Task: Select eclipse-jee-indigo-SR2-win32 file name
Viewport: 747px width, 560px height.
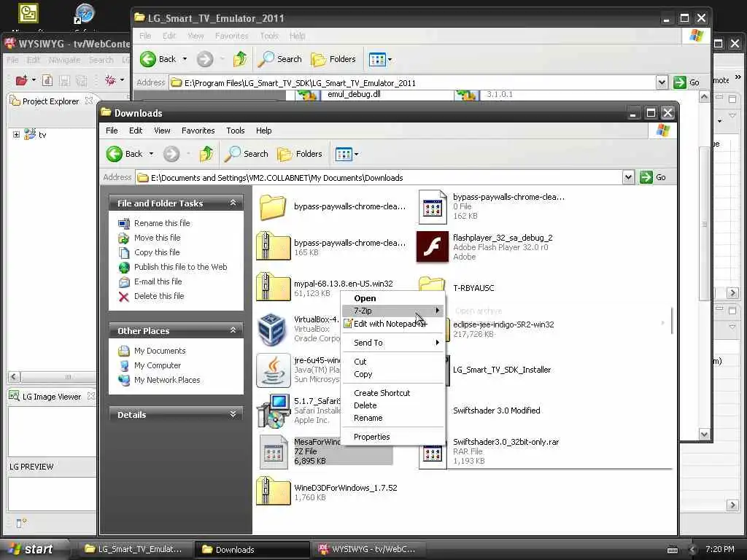Action: (503, 324)
